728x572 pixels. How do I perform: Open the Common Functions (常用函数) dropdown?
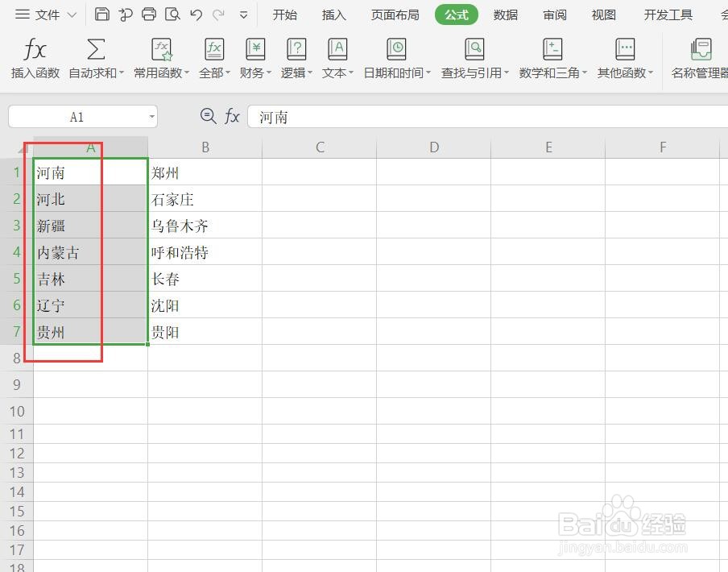click(x=160, y=56)
